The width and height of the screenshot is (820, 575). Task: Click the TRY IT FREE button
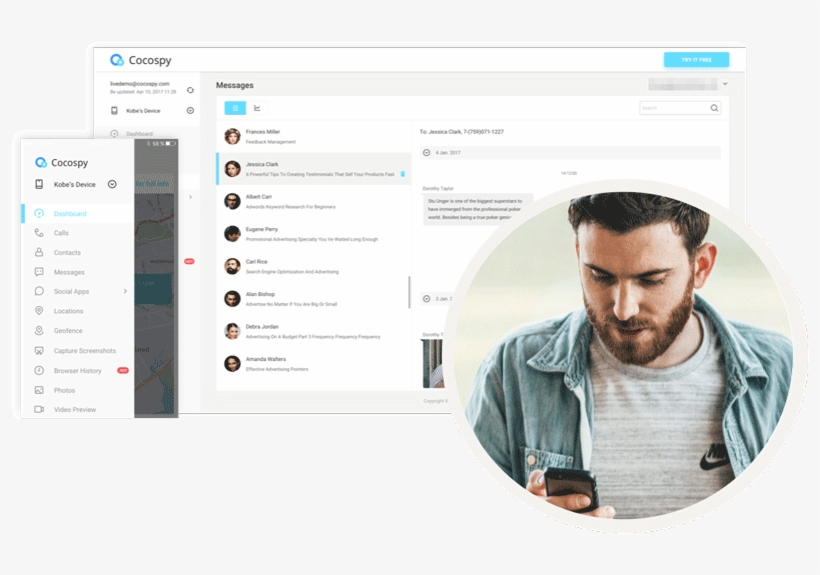696,60
